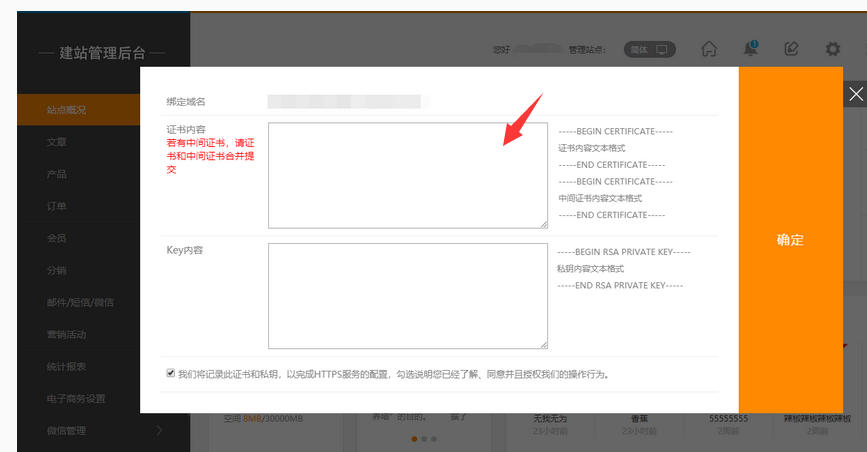Click the home icon in top bar
Viewport: 867px width, 452px height.
pyautogui.click(x=709, y=48)
